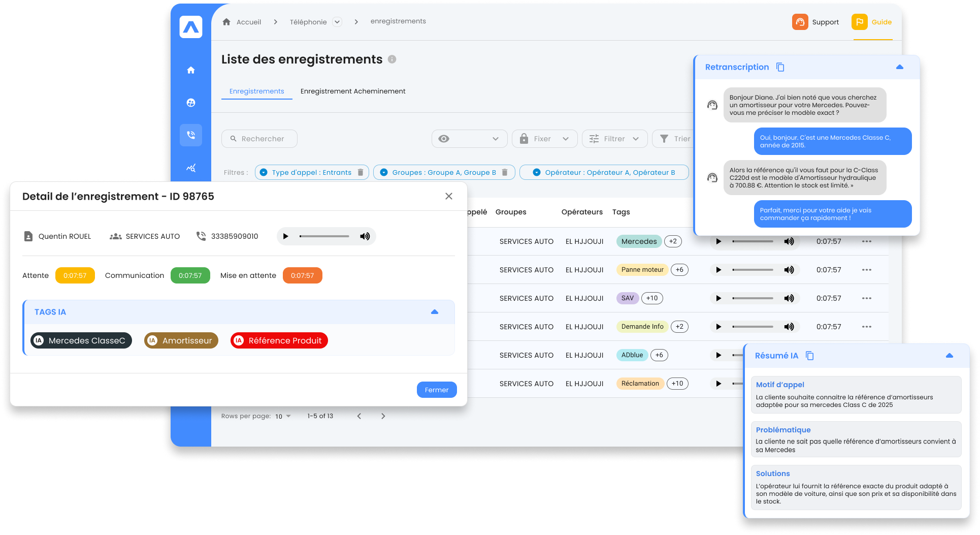Viewport: 980px width, 535px height.
Task: Switch to the Enregistrement Acheminement tab
Action: coord(352,91)
